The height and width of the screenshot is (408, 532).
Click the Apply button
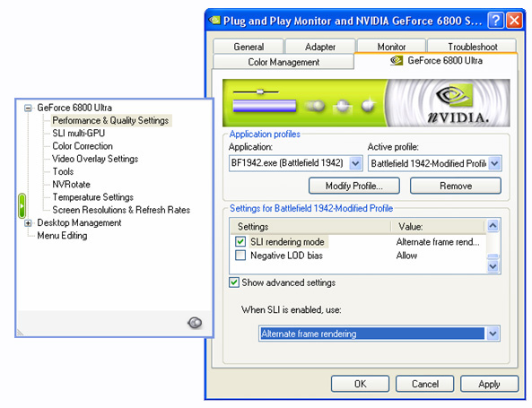coord(489,384)
